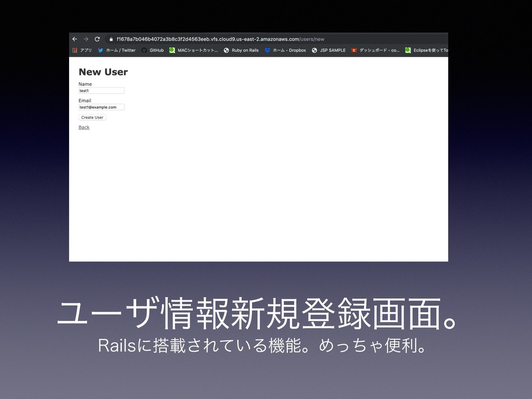This screenshot has height=399, width=532.
Task: Open the Ruby on Rails bookmark
Action: 241,50
